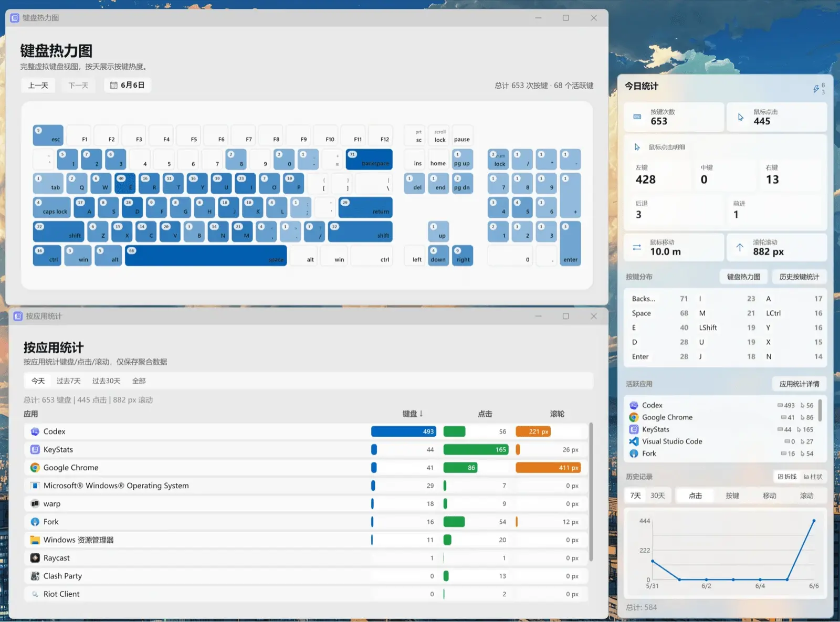This screenshot has height=622, width=840.
Task: Switch history chart to 折线 line mode
Action: coord(787,477)
